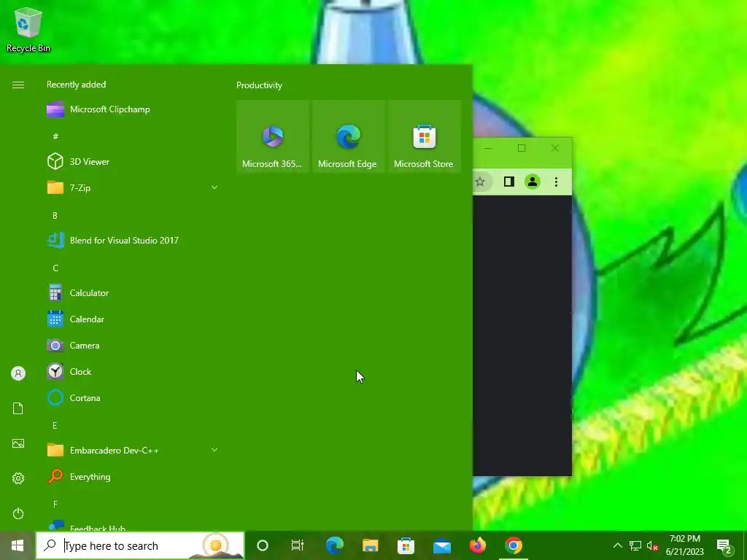Click the letter F section header
This screenshot has width=747, height=560.
[55, 505]
